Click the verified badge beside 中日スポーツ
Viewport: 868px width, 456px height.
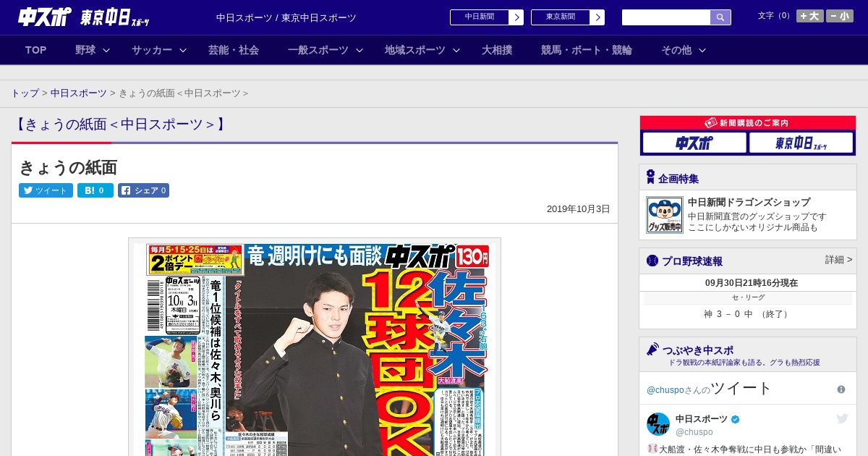coord(736,419)
